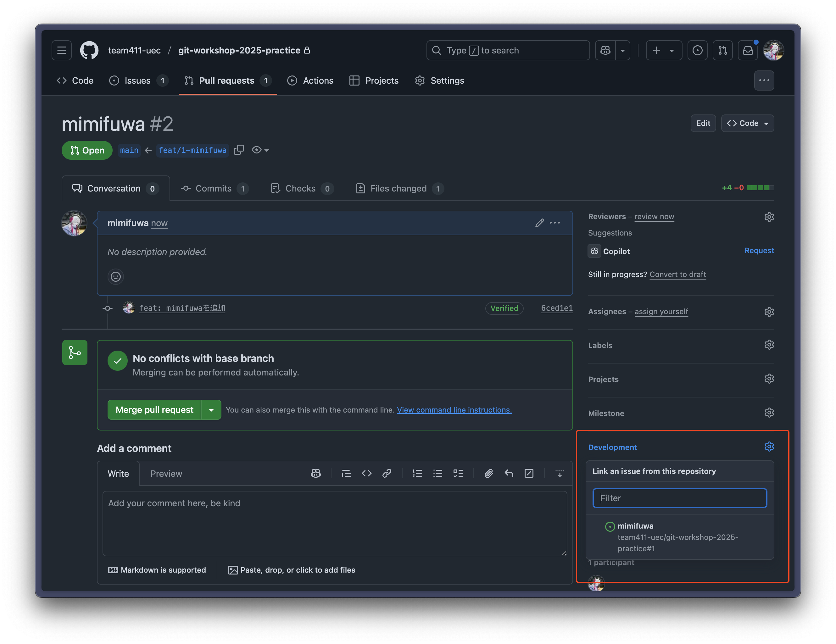Image resolution: width=836 pixels, height=644 pixels.
Task: Insert numbered list in comment
Action: click(x=417, y=473)
